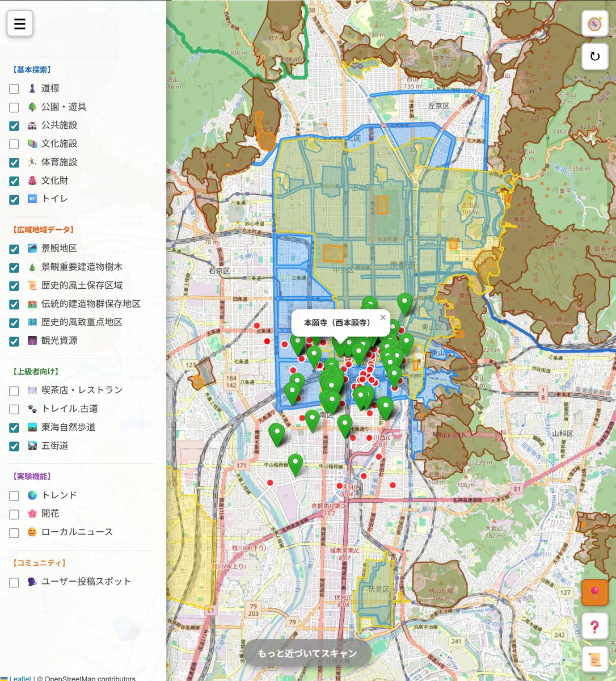Open the OpenStreetMap contributors link
The image size is (616, 681).
click(x=90, y=678)
